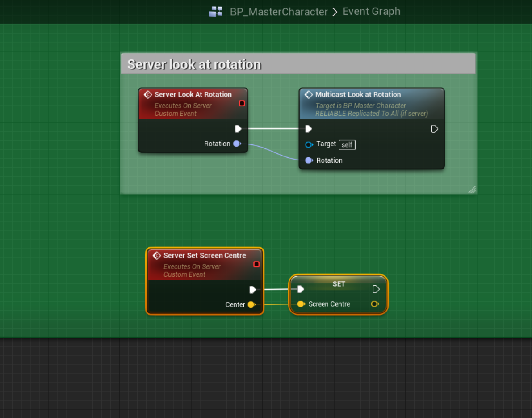Click Multicast node exec output pin

click(x=435, y=129)
